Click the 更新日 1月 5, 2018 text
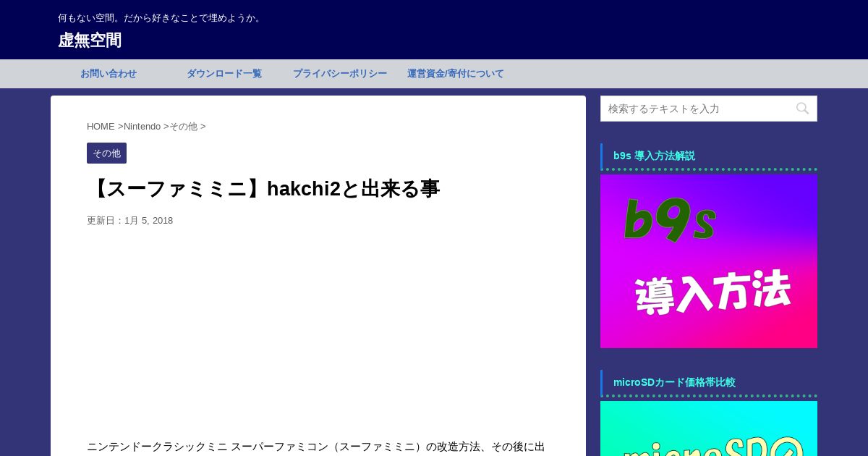The width and height of the screenshot is (868, 456). (130, 221)
